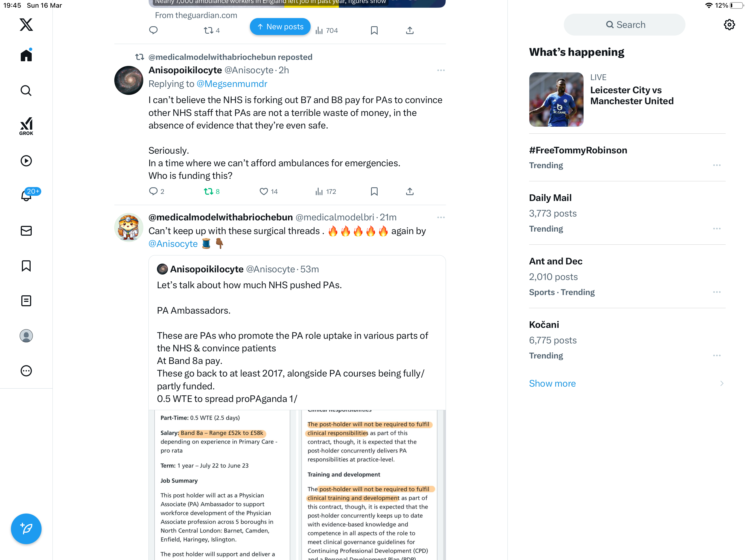Bookmark the Anisopoikilocyte reply post
This screenshot has width=747, height=560.
(374, 191)
